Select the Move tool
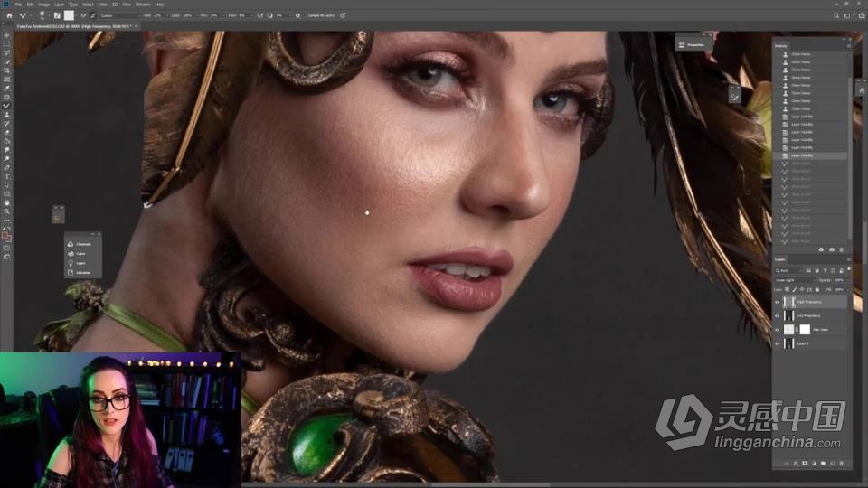Viewport: 868px width, 488px height. (x=6, y=35)
